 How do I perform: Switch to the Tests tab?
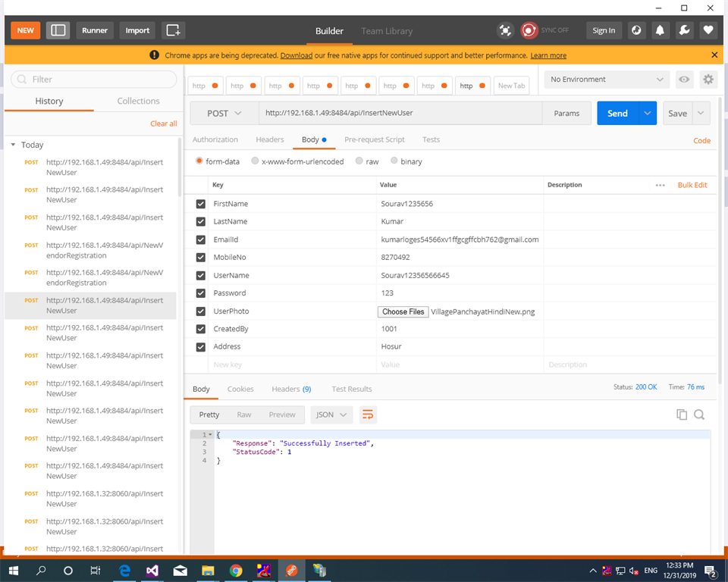click(431, 139)
